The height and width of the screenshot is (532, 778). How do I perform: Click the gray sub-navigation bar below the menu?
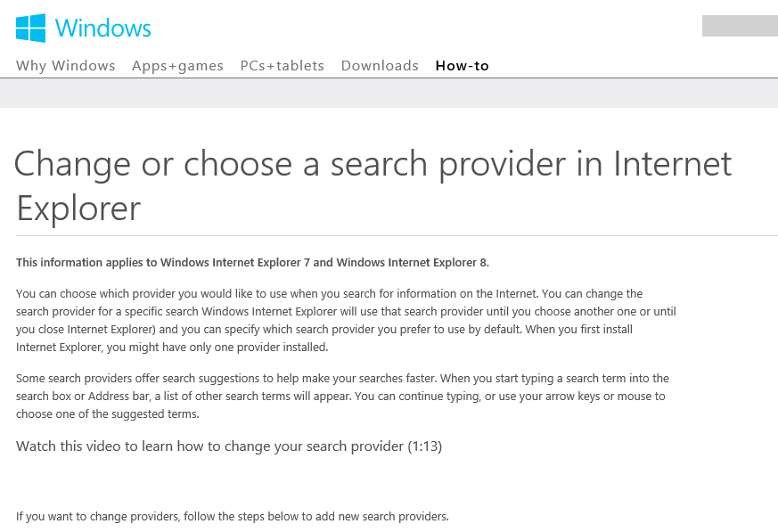[x=389, y=93]
